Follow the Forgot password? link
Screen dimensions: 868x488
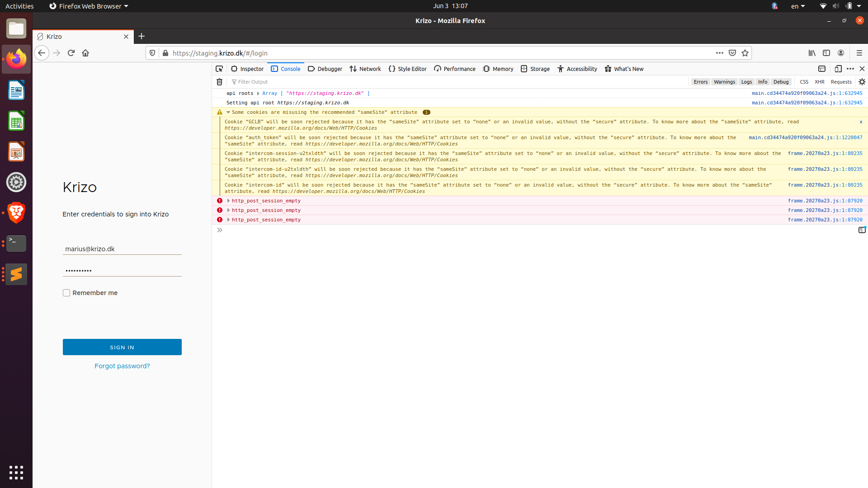[122, 366]
